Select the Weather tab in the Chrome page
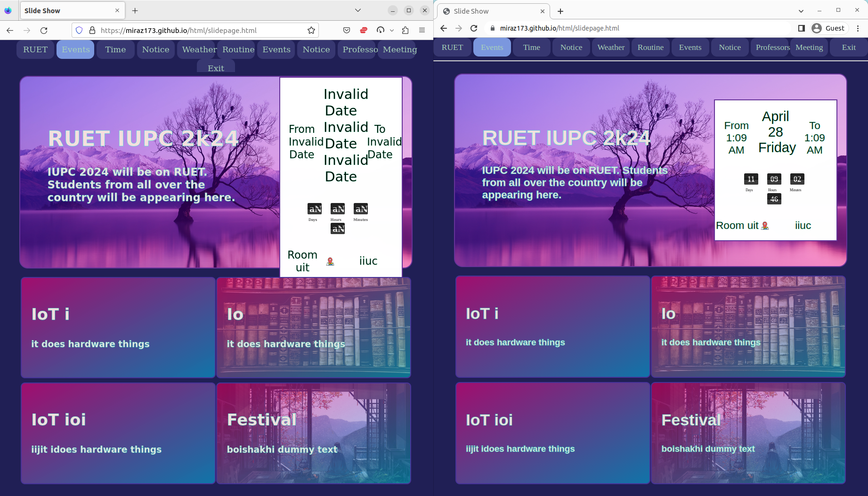Screen dimensions: 868x496 coord(611,47)
